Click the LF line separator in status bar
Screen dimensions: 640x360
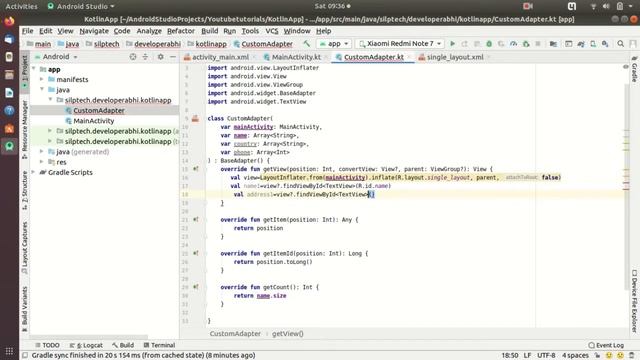coord(527,356)
